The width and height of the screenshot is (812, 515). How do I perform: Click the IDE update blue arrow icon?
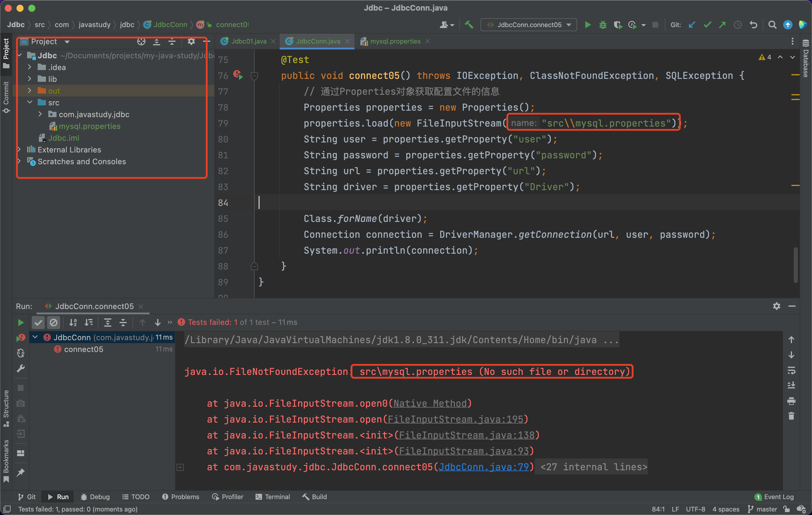(x=788, y=25)
